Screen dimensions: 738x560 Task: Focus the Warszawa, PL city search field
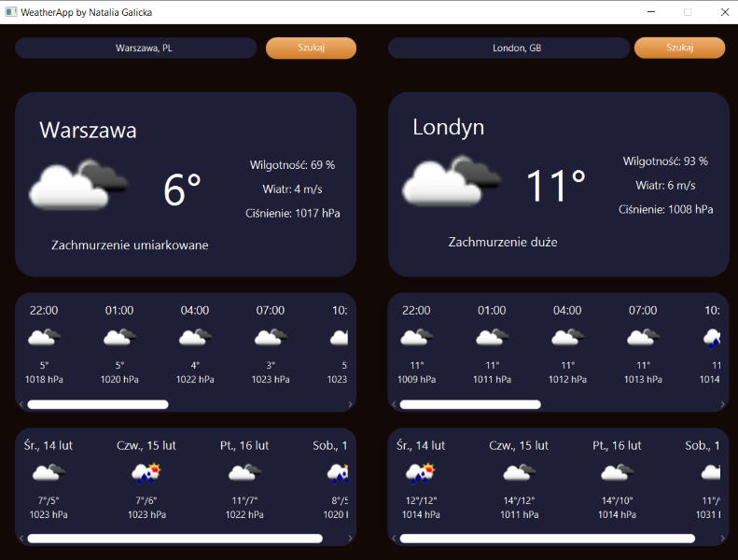pos(136,49)
